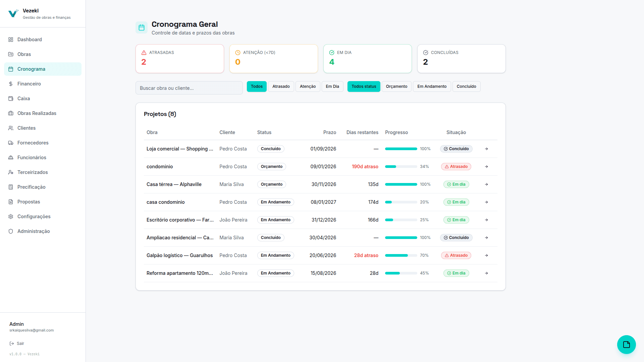Image resolution: width=644 pixels, height=362 pixels.
Task: Open the Configurações gear icon
Action: [11, 217]
